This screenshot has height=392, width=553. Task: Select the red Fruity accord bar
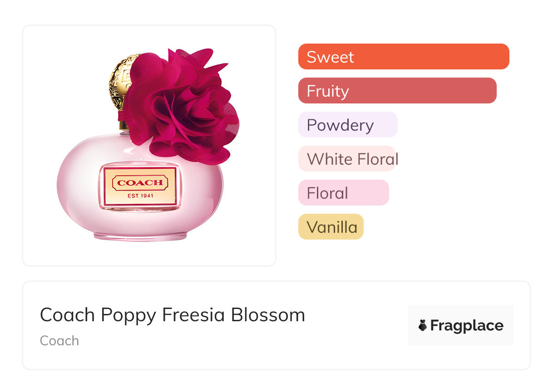click(397, 91)
